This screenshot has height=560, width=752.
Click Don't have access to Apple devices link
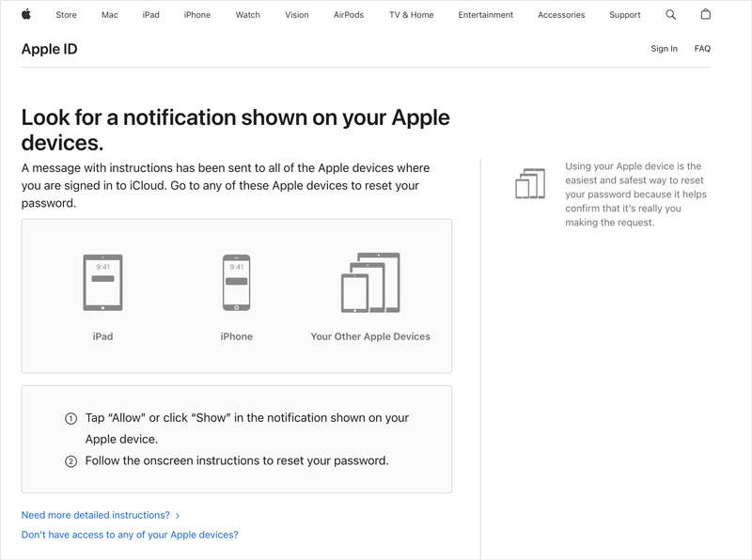[130, 535]
